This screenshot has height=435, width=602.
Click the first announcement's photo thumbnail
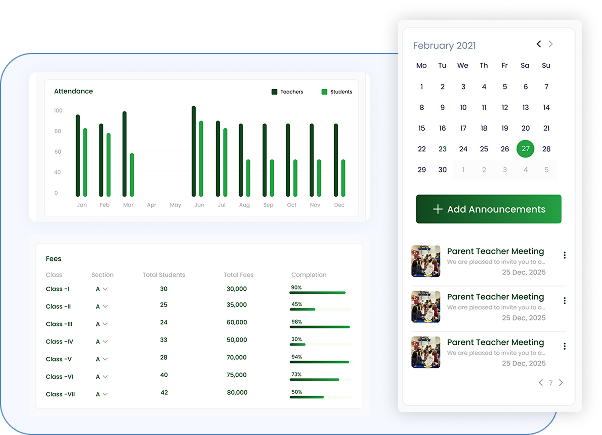pos(426,261)
